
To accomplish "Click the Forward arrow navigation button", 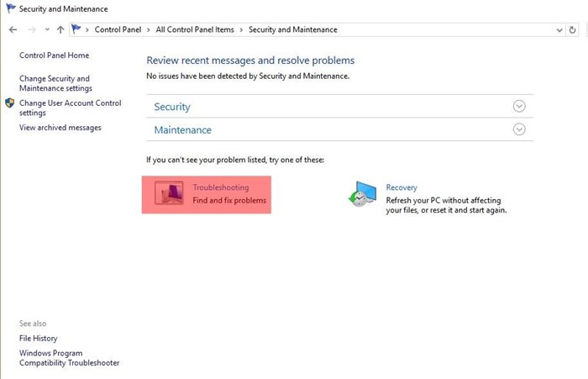I will (32, 29).
